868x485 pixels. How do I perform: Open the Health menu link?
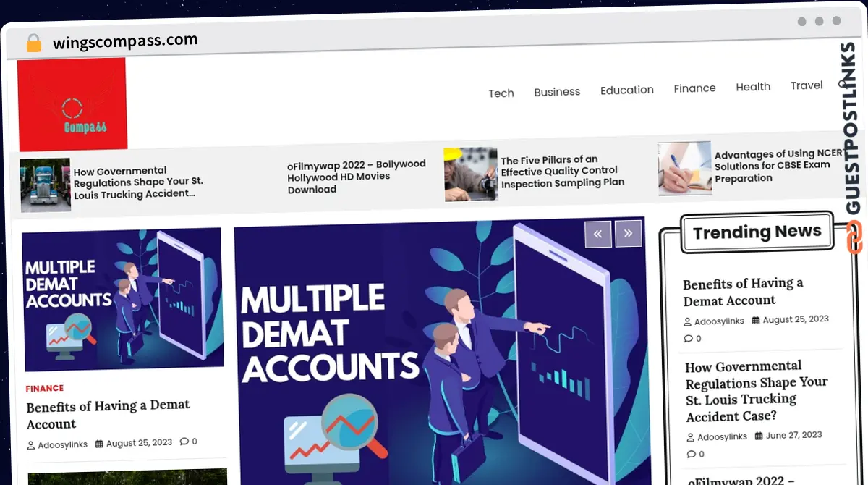pyautogui.click(x=753, y=87)
